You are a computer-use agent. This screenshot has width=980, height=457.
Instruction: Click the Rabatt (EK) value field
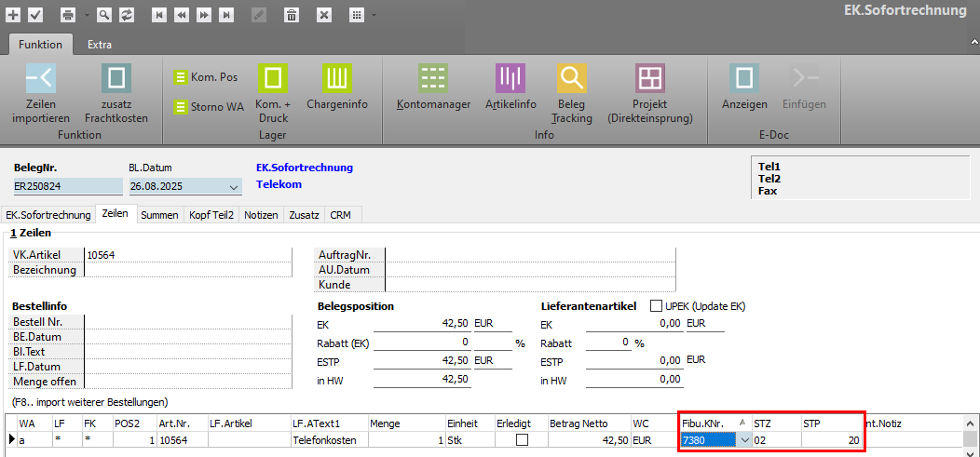pos(422,343)
